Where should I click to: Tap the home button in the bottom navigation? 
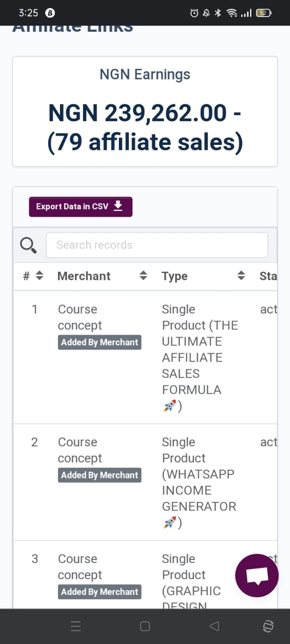click(144, 626)
